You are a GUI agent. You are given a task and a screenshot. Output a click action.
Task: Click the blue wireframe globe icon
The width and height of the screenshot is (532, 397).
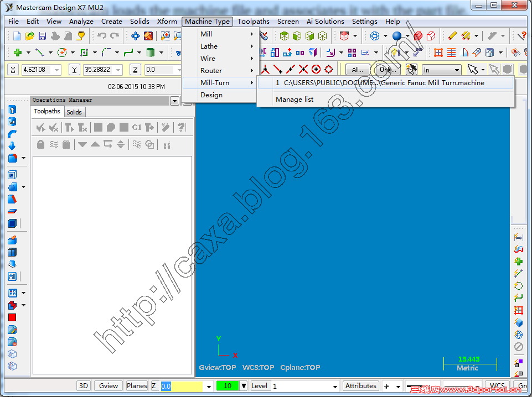click(375, 36)
